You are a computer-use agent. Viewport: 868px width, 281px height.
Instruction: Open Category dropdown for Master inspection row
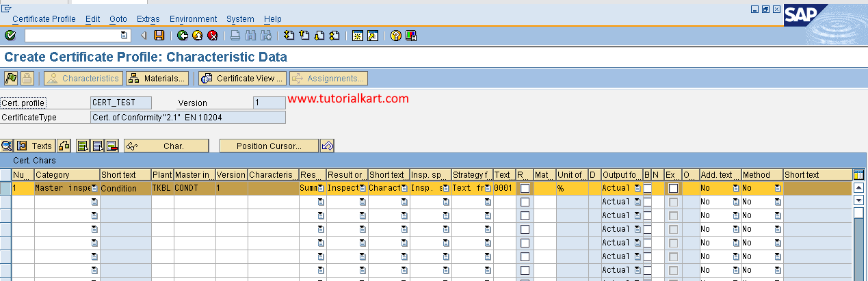(x=94, y=188)
